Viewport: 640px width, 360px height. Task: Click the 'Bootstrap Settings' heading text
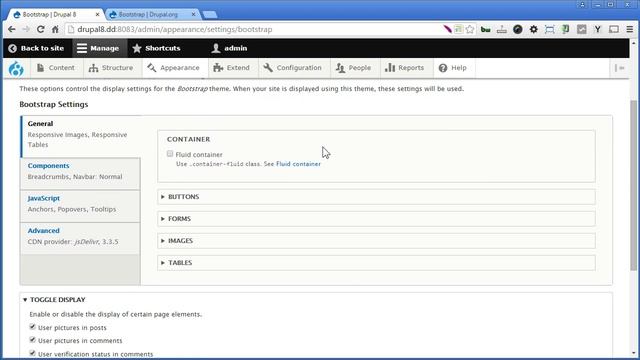(x=54, y=104)
